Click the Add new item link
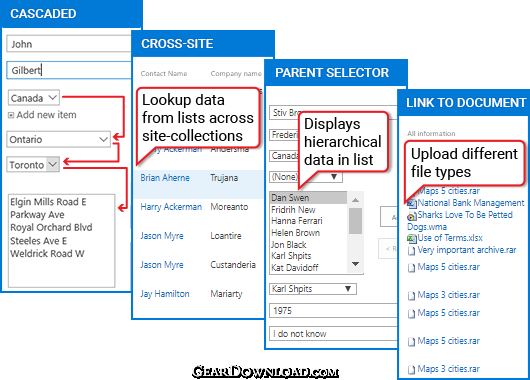The width and height of the screenshot is (530, 380). [x=46, y=115]
